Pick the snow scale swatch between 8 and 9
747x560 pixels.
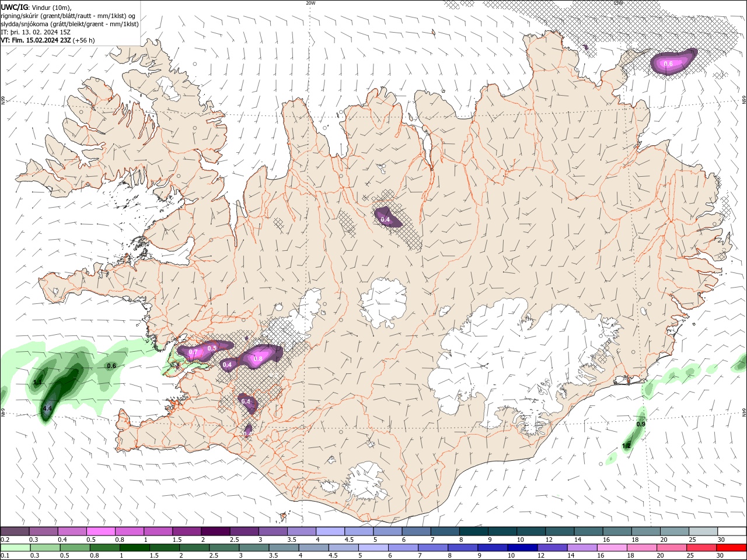point(474,531)
